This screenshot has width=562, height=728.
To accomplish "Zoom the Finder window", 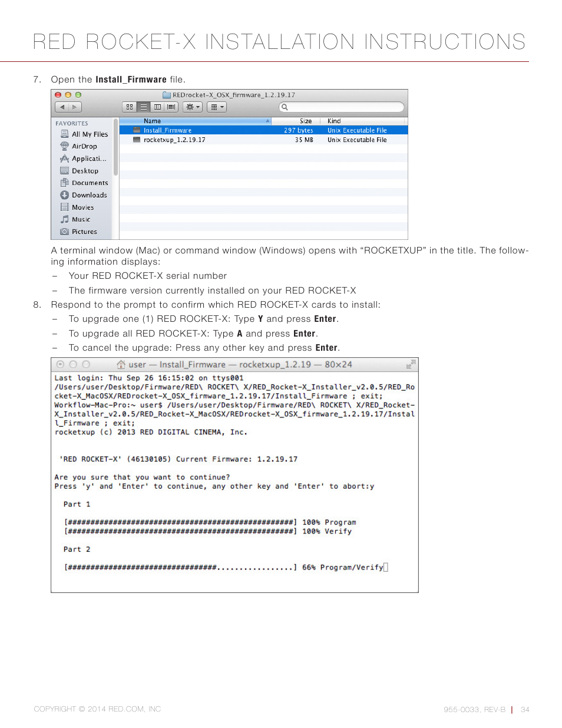I will pyautogui.click(x=78, y=95).
